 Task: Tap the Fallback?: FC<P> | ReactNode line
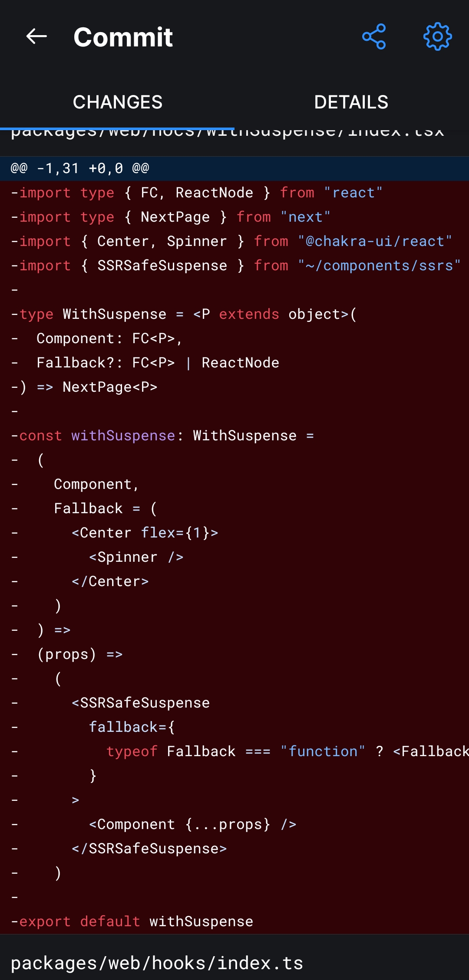click(156, 362)
